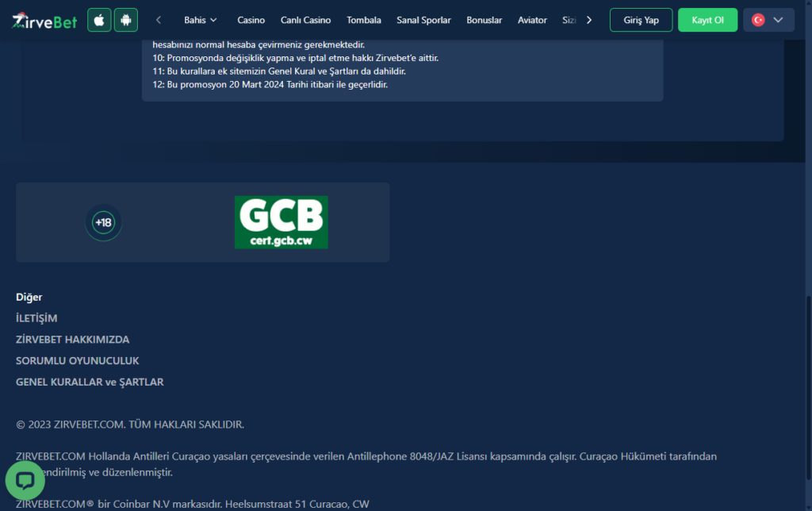Open the partially hidden Sizi menu item
Image resolution: width=812 pixels, height=511 pixels.
(569, 20)
